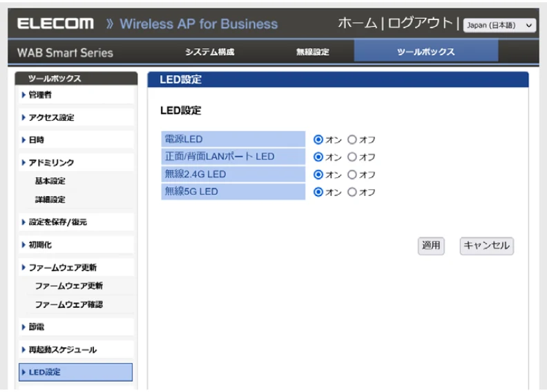This screenshot has width=547, height=392.
Task: Click the キャンセル button
Action: pos(486,246)
